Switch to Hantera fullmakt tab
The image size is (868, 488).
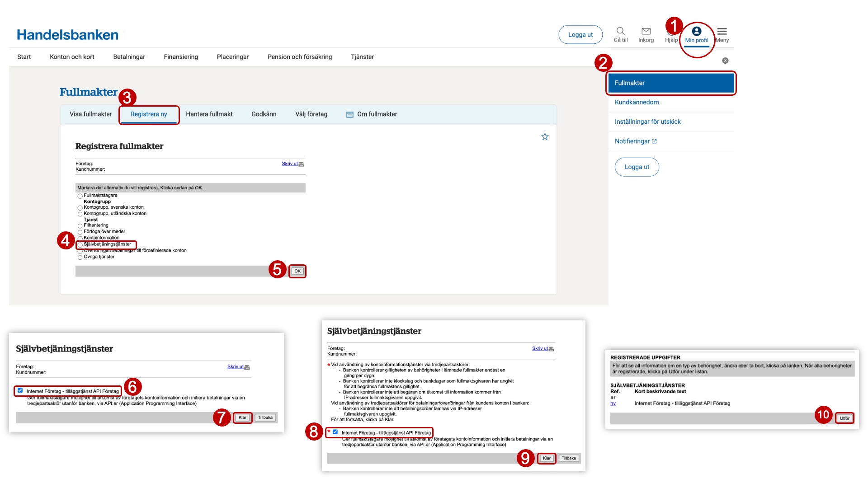pyautogui.click(x=209, y=114)
